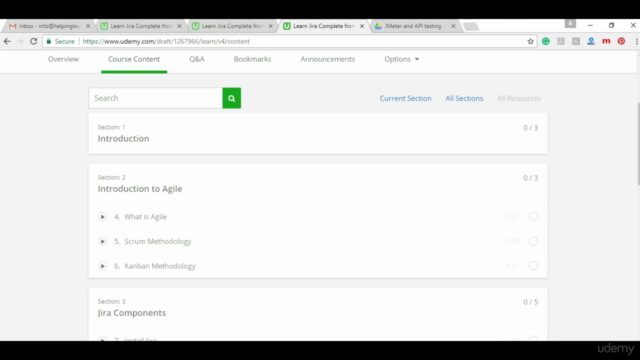The height and width of the screenshot is (360, 640).
Task: Play lecture 6 Kanban Methodology icon
Action: (x=102, y=266)
